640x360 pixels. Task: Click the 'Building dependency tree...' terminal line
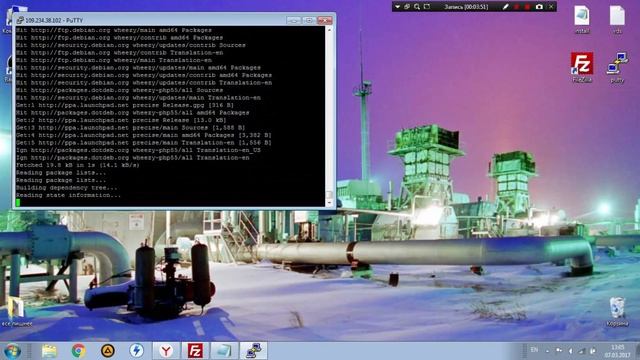pyautogui.click(x=67, y=188)
